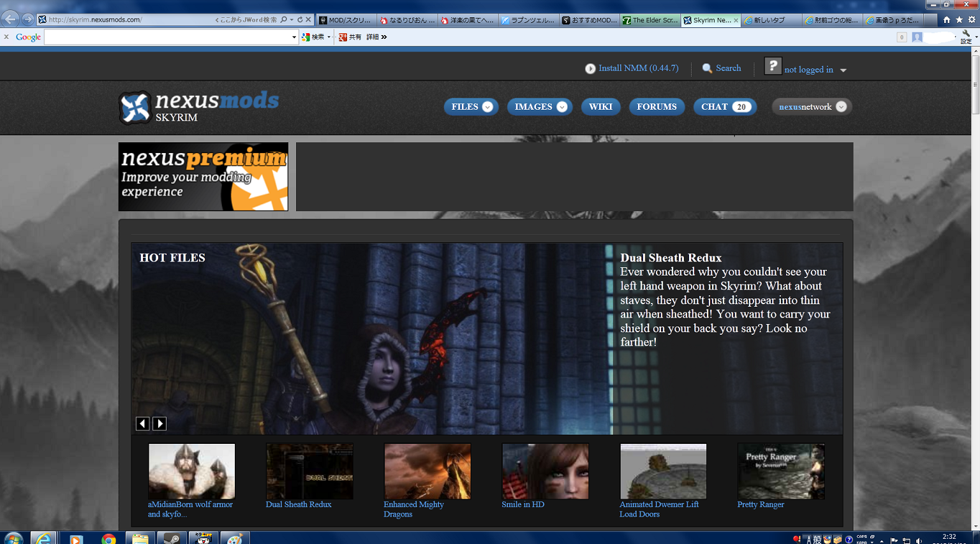Image resolution: width=980 pixels, height=544 pixels.
Task: Click the Dual Sheath Redux headline text
Action: coord(671,258)
